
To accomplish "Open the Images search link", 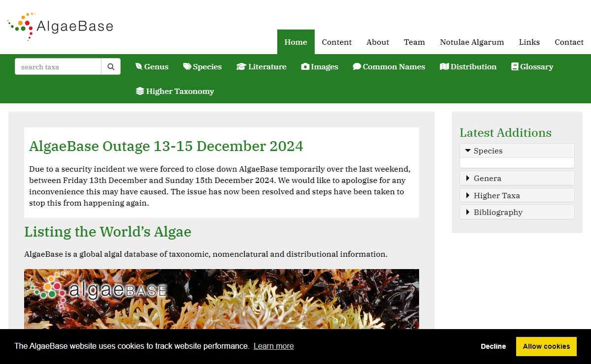I will [x=320, y=66].
